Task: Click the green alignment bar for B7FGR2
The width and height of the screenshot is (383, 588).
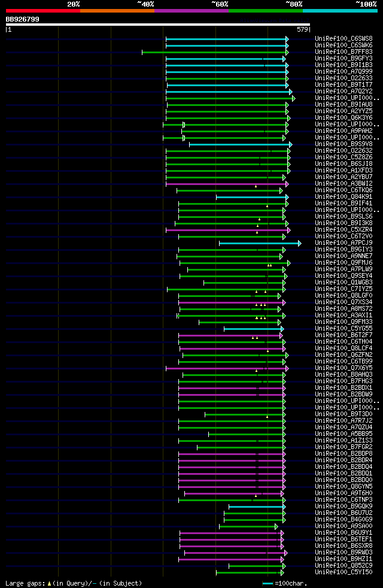Action: coord(241,448)
